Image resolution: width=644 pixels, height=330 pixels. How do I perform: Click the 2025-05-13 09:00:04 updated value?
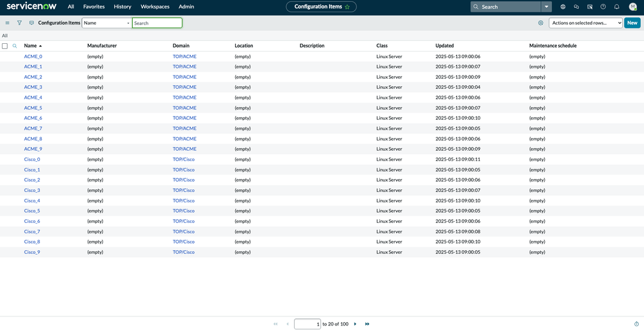click(x=458, y=87)
